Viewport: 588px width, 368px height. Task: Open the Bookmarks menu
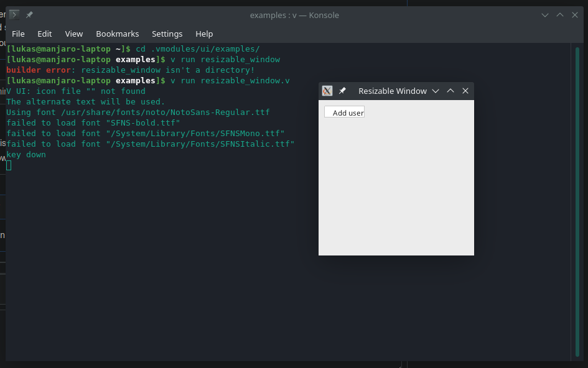coord(117,34)
